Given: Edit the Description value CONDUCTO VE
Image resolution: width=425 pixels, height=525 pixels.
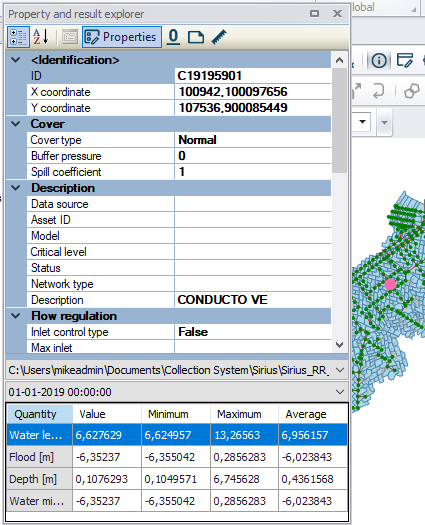Looking at the screenshot, I should (253, 300).
